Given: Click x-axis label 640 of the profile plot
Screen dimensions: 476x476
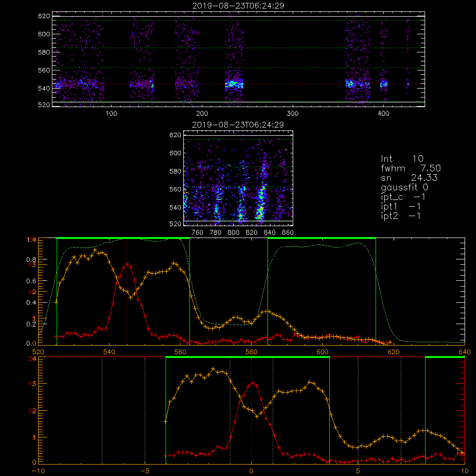Looking at the screenshot, I should tap(465, 352).
